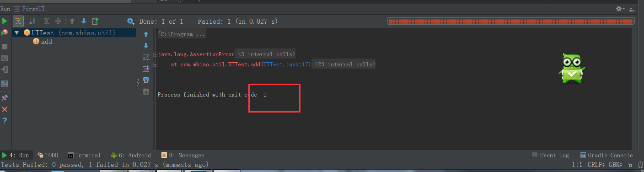The height and width of the screenshot is (172, 644).
Task: Open the CRLF line separator dropdown
Action: (x=596, y=164)
